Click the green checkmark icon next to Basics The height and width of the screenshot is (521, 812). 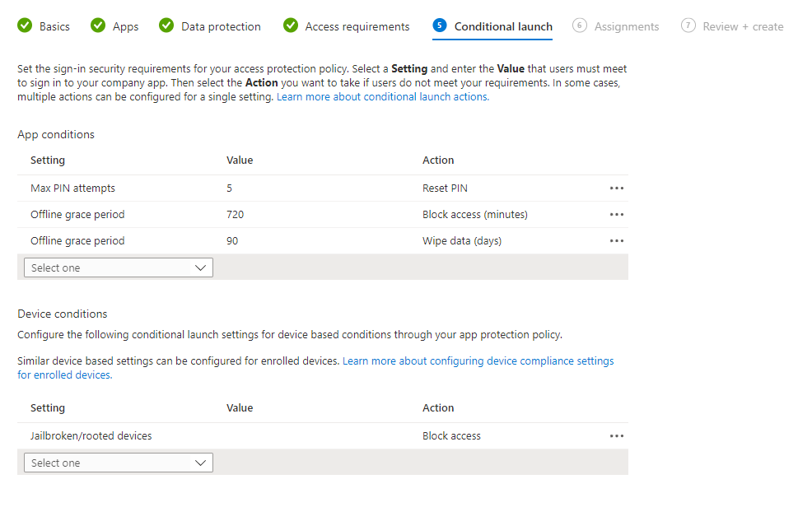(x=25, y=26)
